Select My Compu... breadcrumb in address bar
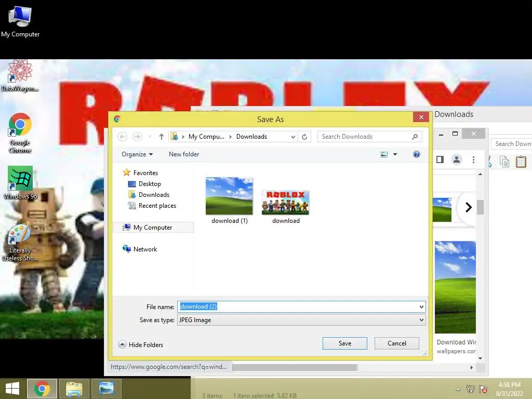 pyautogui.click(x=206, y=137)
